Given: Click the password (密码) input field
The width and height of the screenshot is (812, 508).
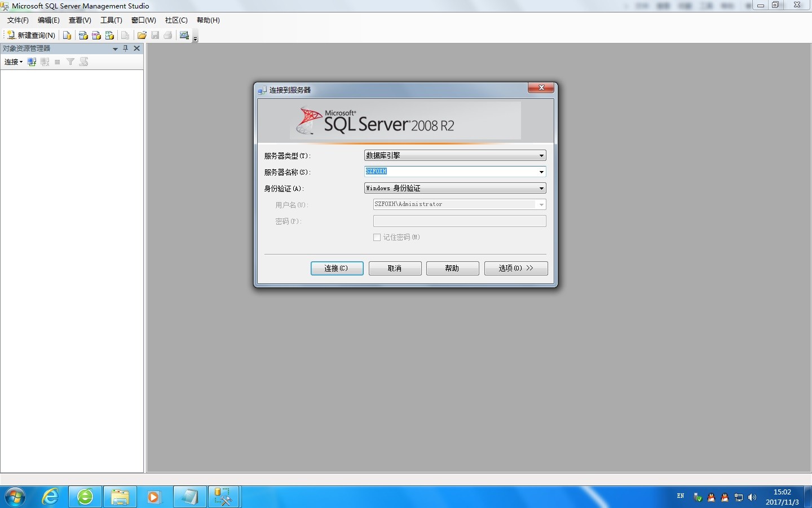Looking at the screenshot, I should (x=460, y=221).
